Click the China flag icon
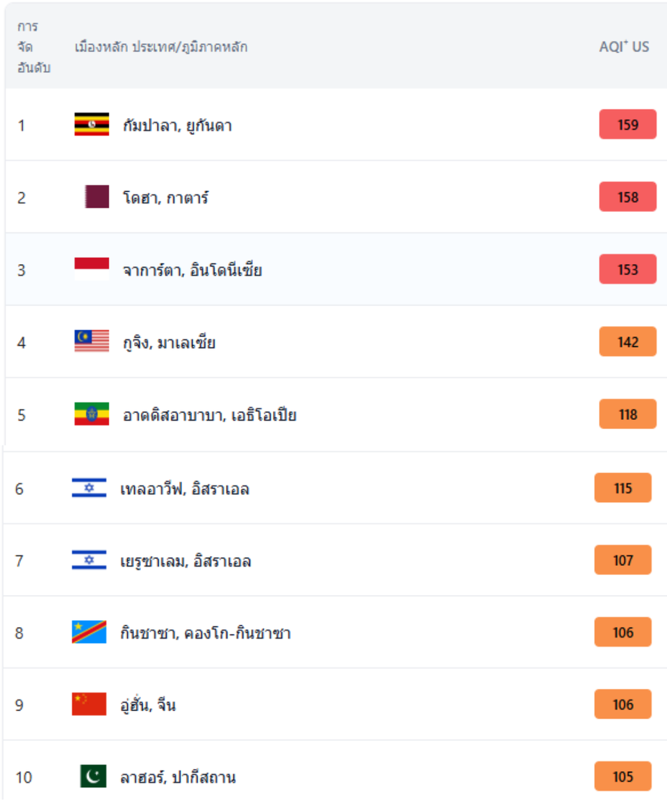The image size is (667, 812). click(x=89, y=704)
